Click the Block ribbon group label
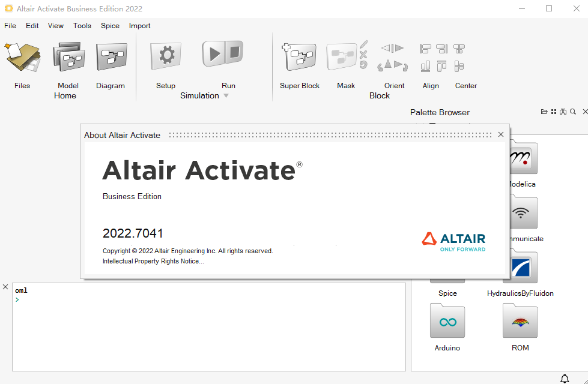 click(380, 95)
